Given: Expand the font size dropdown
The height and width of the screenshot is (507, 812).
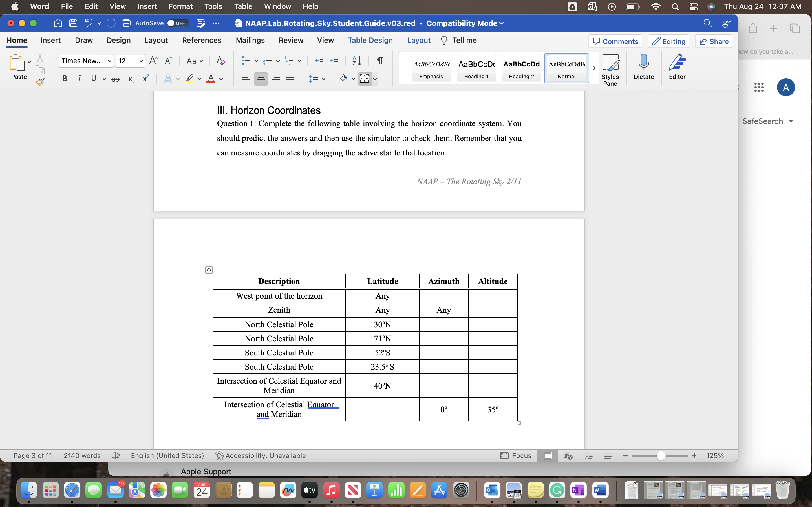Looking at the screenshot, I should (141, 61).
